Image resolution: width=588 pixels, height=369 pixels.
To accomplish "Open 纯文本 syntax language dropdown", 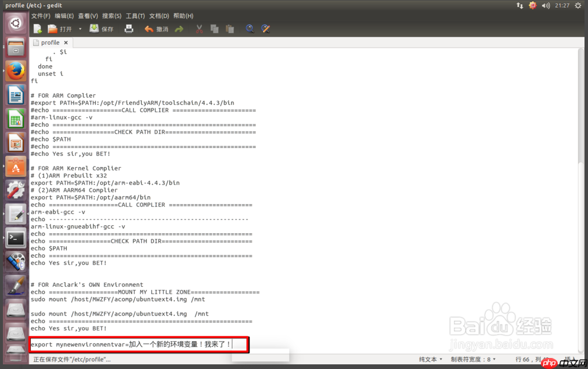I will 430,359.
